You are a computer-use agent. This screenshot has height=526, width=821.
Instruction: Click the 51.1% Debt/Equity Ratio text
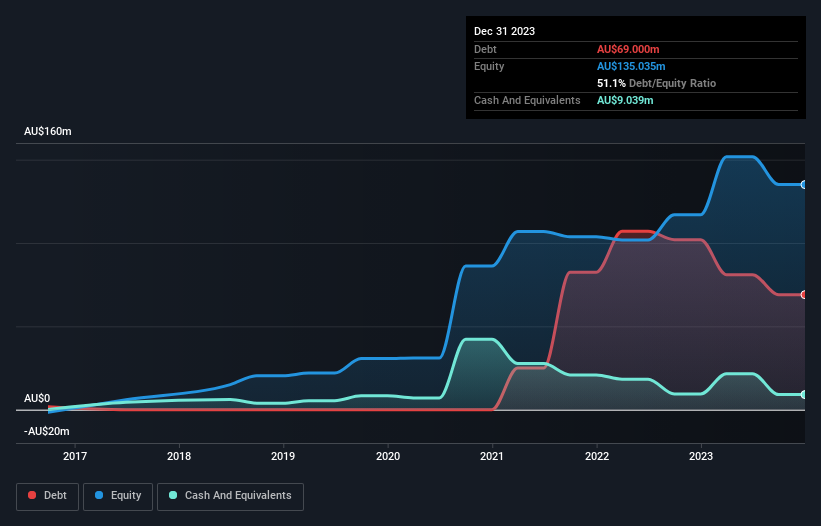pyautogui.click(x=656, y=83)
